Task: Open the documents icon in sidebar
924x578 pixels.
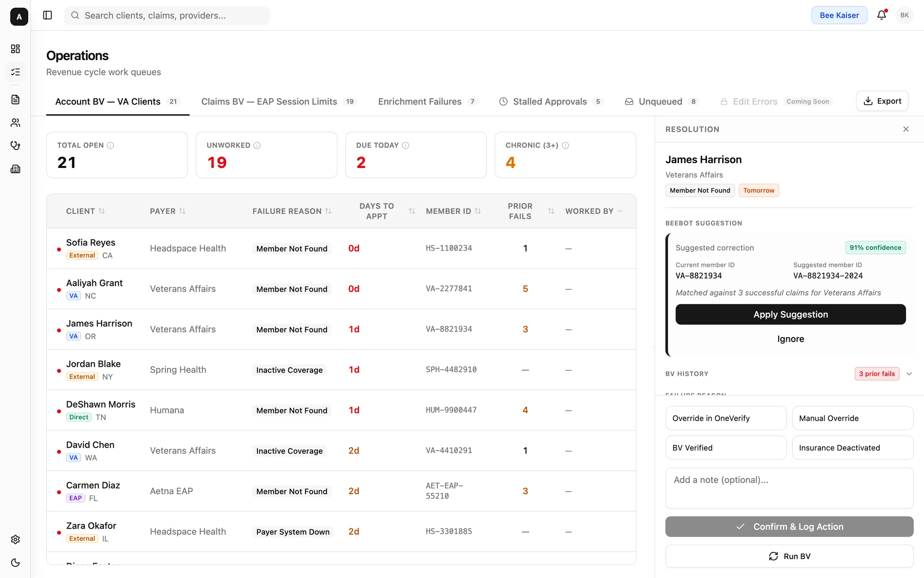Action: coord(15,99)
